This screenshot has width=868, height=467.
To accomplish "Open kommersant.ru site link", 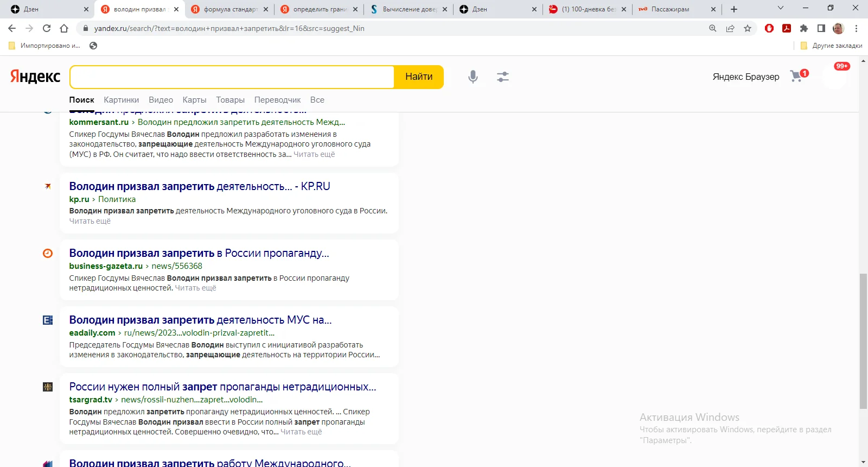I will [x=99, y=122].
